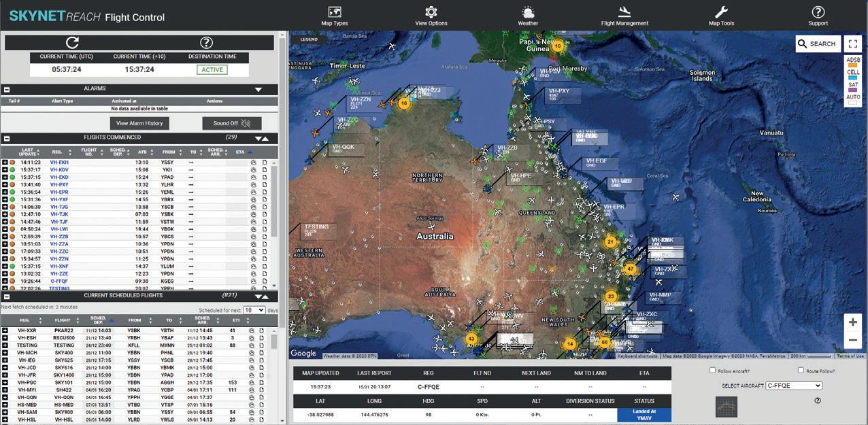Image resolution: width=868 pixels, height=425 pixels.
Task: Expand the VH-EKH flight row
Action: [x=5, y=163]
